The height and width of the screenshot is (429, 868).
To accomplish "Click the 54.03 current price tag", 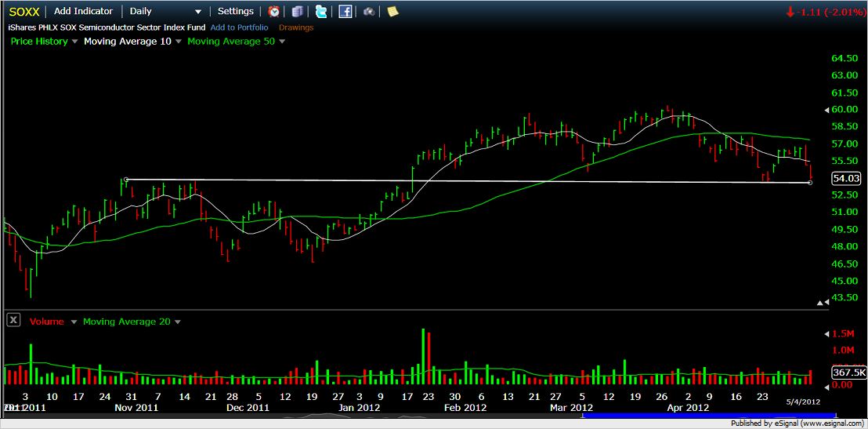I will tap(847, 179).
